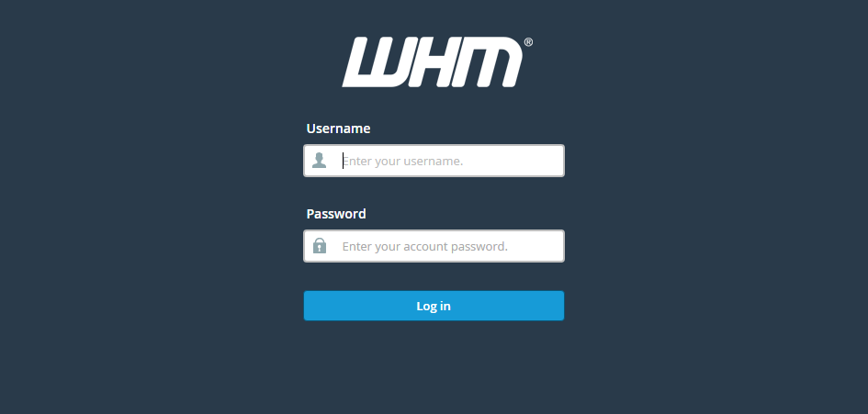Focus the Username input field
The image size is (868, 414).
(434, 161)
